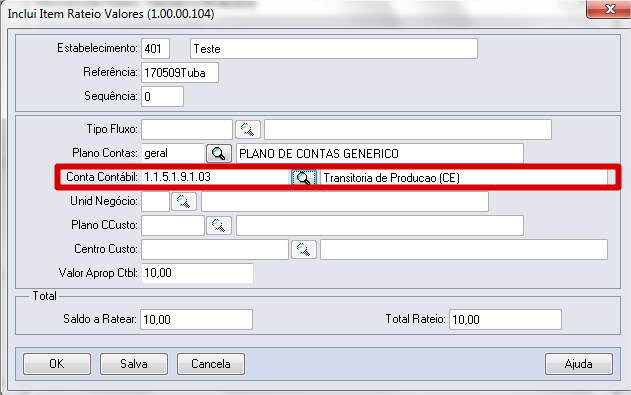The width and height of the screenshot is (631, 395).
Task: Focus the Estabelecimento code field 401
Action: (155, 49)
